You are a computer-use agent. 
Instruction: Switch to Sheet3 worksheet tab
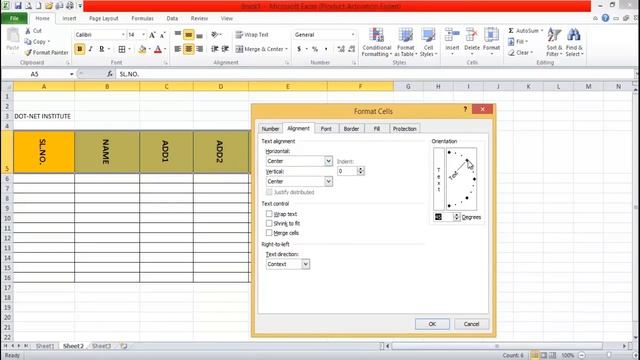tap(102, 346)
